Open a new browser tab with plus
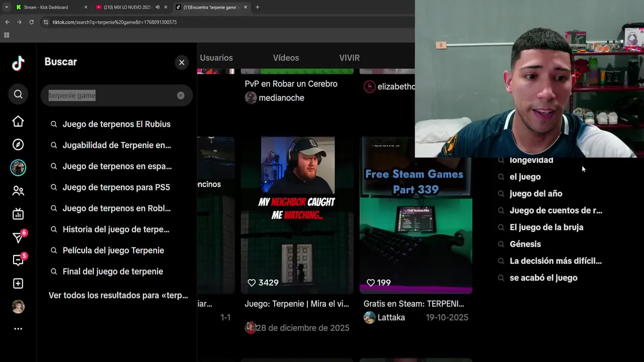 (x=258, y=7)
